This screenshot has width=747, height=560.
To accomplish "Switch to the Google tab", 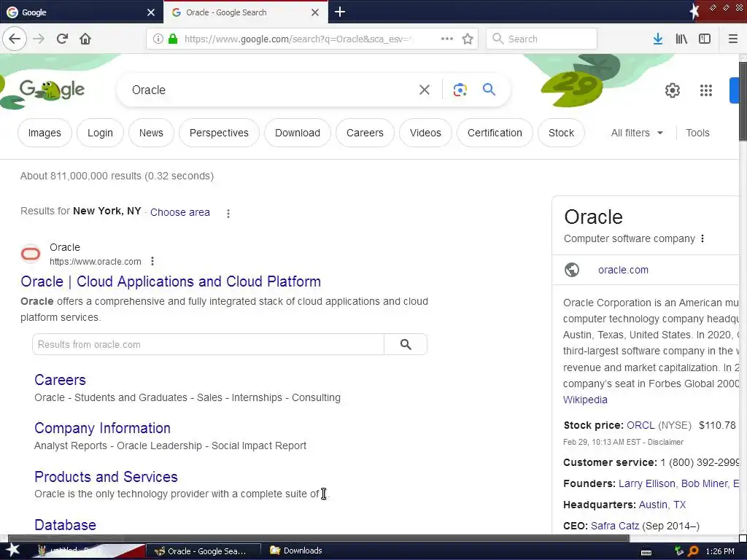I will tap(82, 12).
